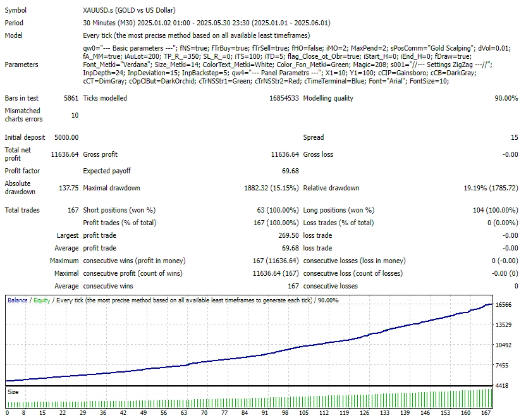Select the Ticks modelled value 16854533
Image resolution: width=526 pixels, height=420 pixels.
(284, 98)
